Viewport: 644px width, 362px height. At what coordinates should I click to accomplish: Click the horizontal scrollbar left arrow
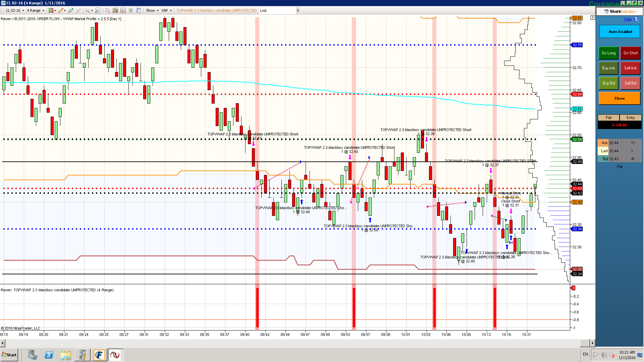[3, 343]
